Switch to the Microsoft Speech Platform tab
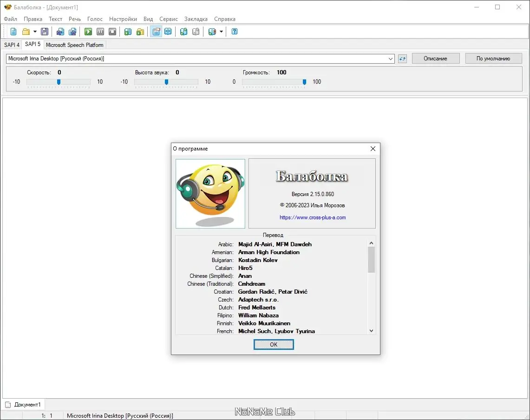Screen dimensions: 530x420 (74, 45)
